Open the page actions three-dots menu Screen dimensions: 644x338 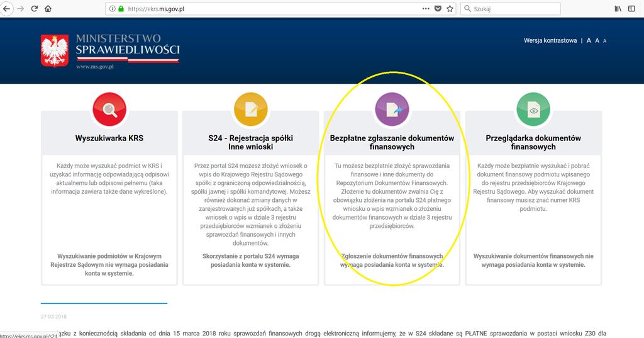[426, 9]
